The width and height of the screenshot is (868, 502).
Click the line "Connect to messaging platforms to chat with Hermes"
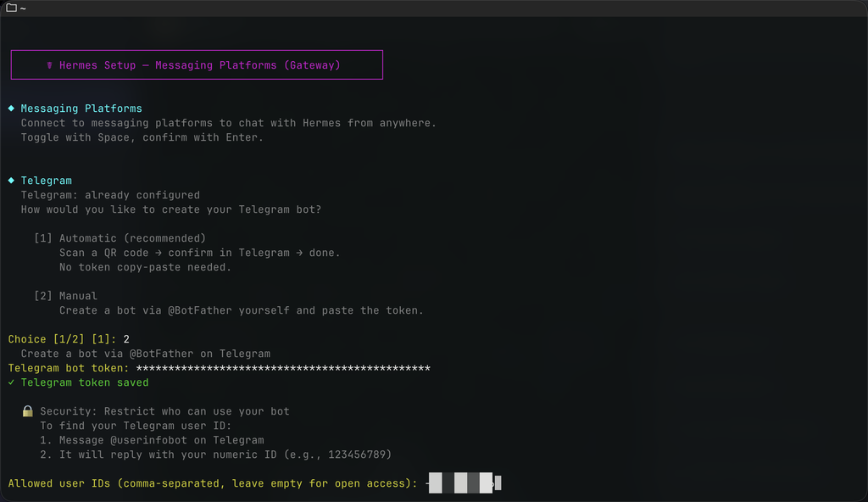[x=229, y=123]
